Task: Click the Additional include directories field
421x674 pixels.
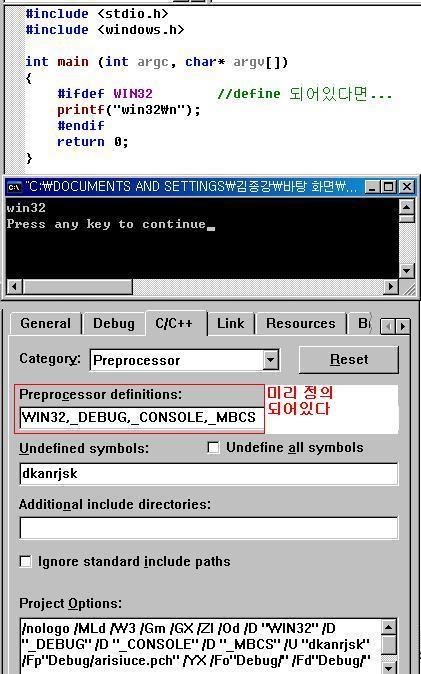Action: (209, 528)
